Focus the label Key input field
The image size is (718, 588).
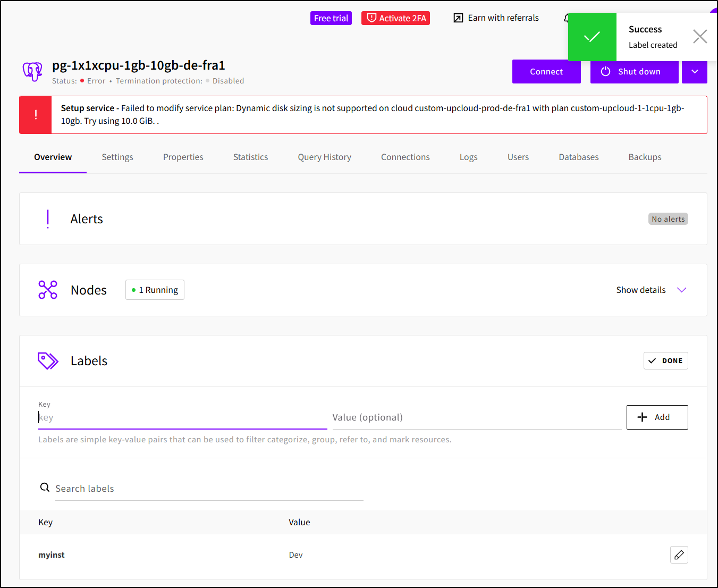182,418
